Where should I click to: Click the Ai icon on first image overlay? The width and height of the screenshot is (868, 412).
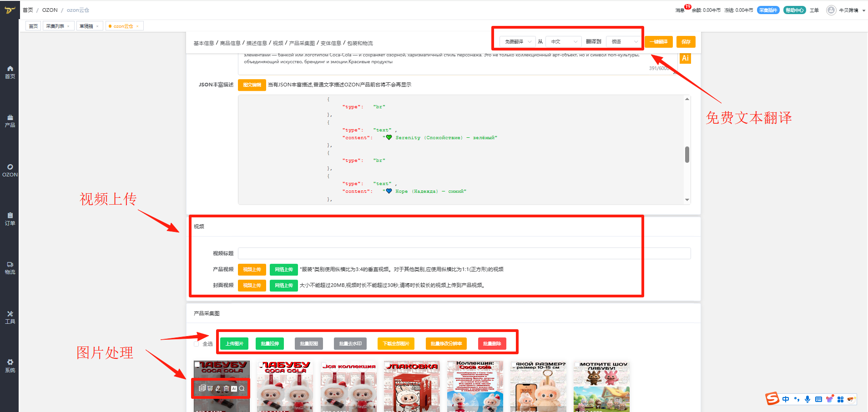pyautogui.click(x=234, y=388)
